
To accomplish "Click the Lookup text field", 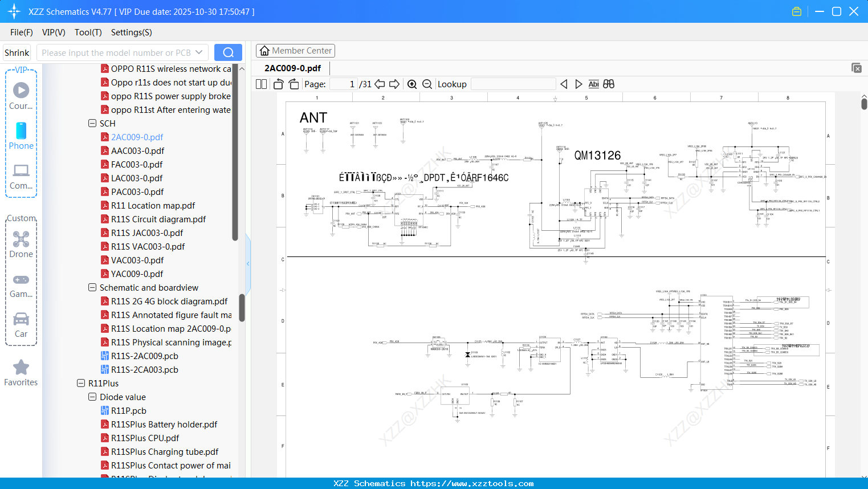I will [513, 84].
